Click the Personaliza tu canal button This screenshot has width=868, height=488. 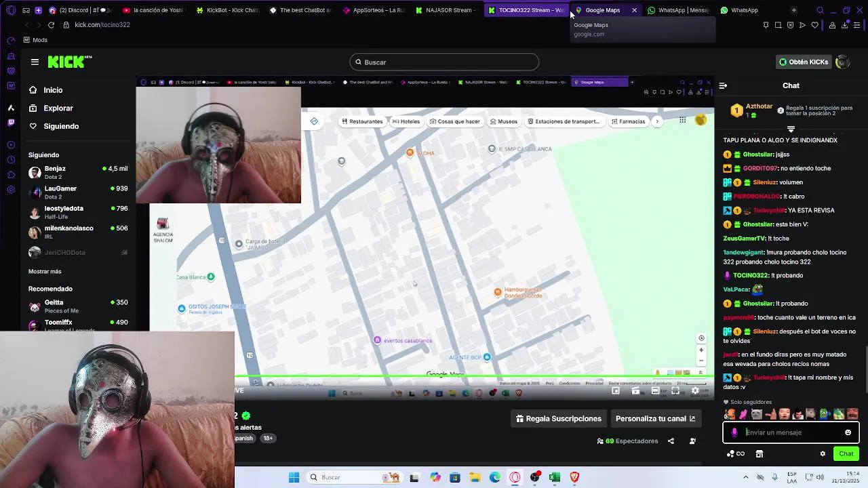[x=655, y=419]
